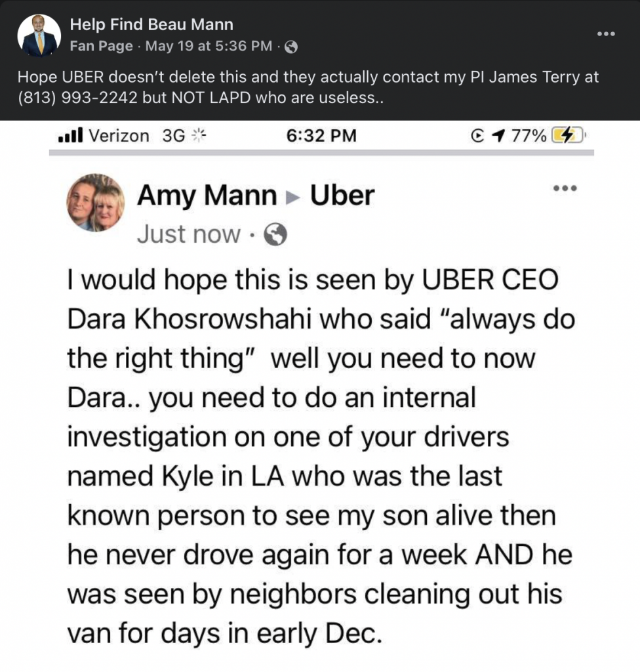Go to the Uber page link
The image size is (640, 672).
[x=342, y=196]
